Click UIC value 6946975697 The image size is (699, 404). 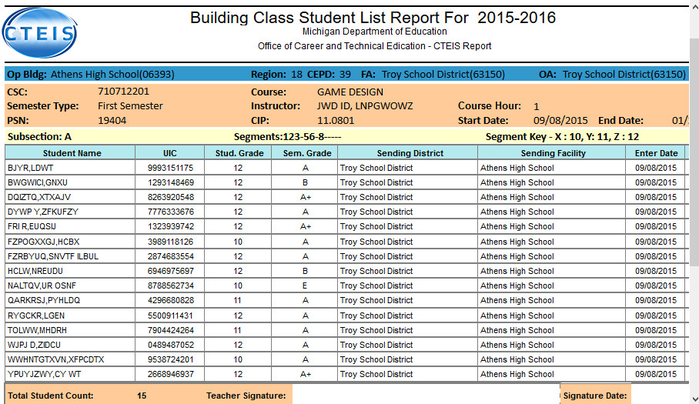(171, 271)
